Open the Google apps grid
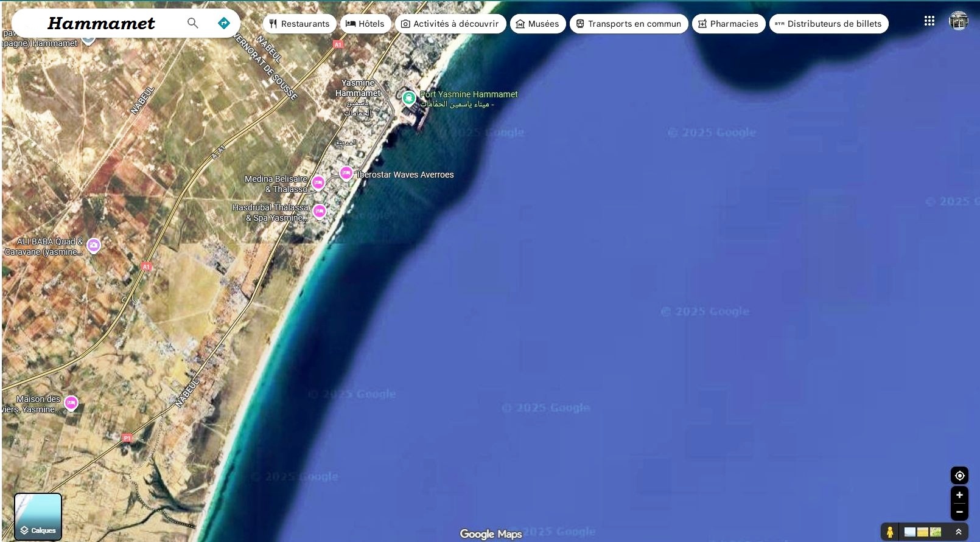980x542 pixels. [929, 21]
